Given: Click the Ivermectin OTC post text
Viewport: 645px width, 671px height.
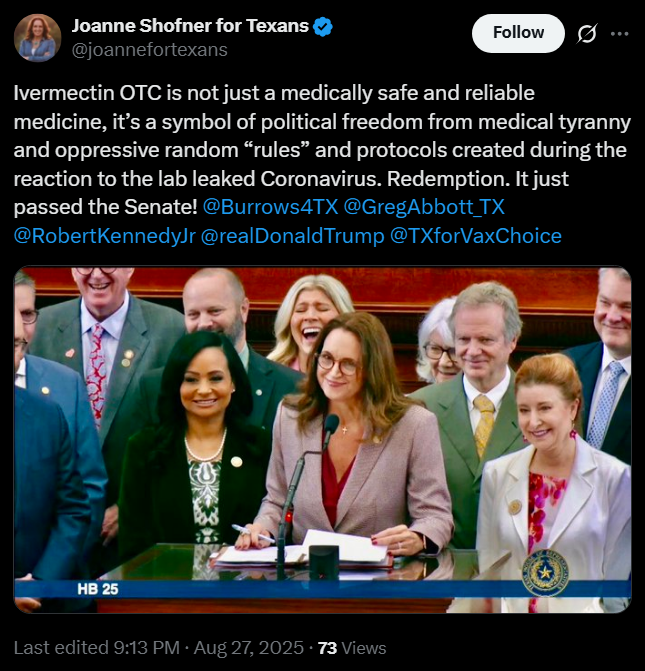Looking at the screenshot, I should point(322,164).
